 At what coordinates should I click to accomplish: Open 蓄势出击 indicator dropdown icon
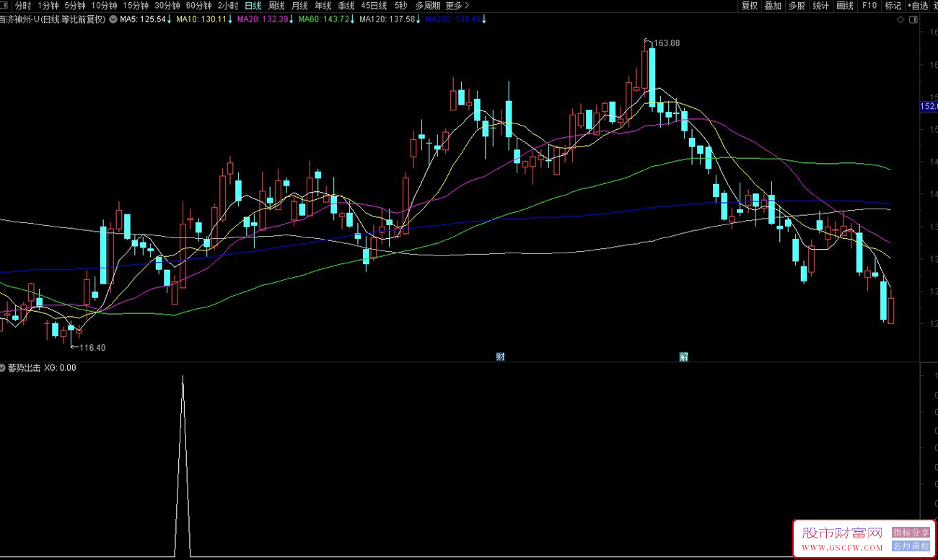[3, 368]
